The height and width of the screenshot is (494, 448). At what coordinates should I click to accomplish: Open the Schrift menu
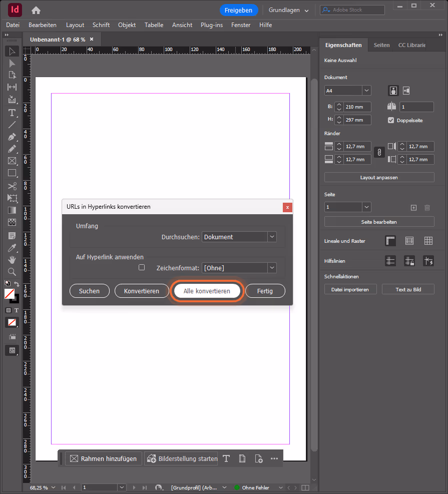[x=101, y=25]
